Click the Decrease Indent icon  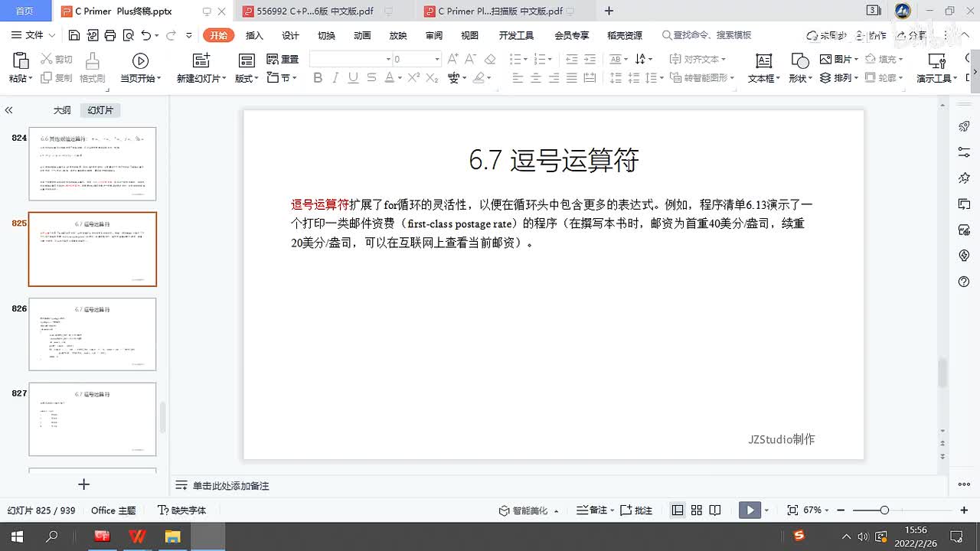[x=571, y=59]
